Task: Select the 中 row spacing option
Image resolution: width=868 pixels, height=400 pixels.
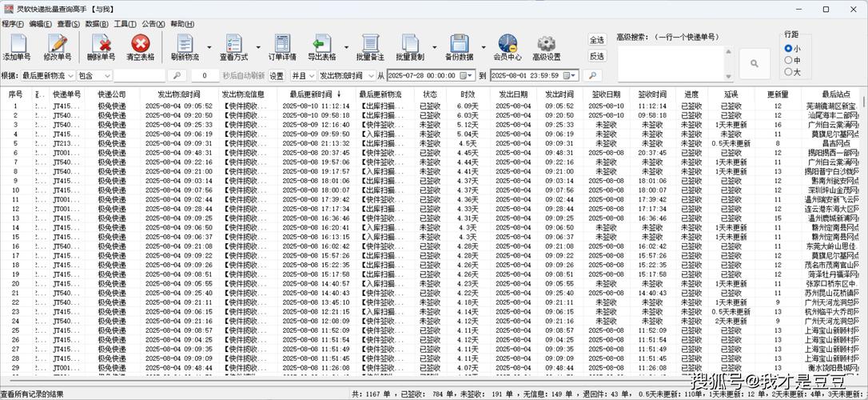Action: 793,60
